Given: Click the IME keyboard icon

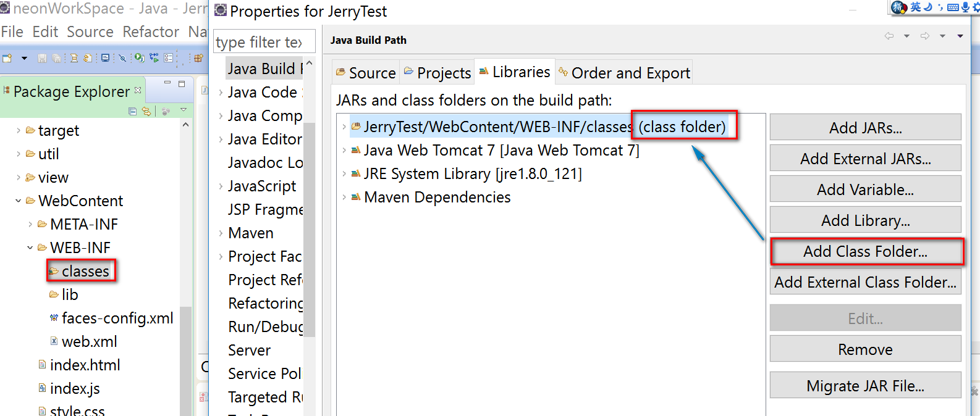Looking at the screenshot, I should [x=953, y=7].
